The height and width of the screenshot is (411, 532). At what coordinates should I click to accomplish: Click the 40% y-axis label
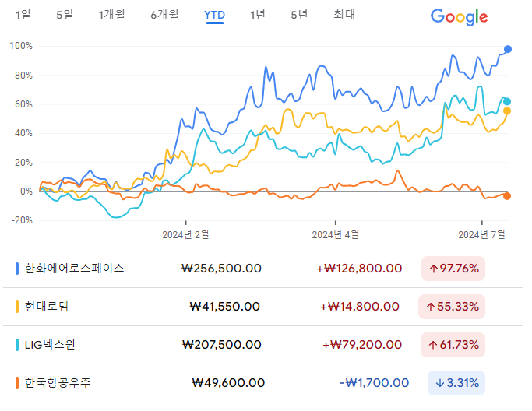click(23, 133)
